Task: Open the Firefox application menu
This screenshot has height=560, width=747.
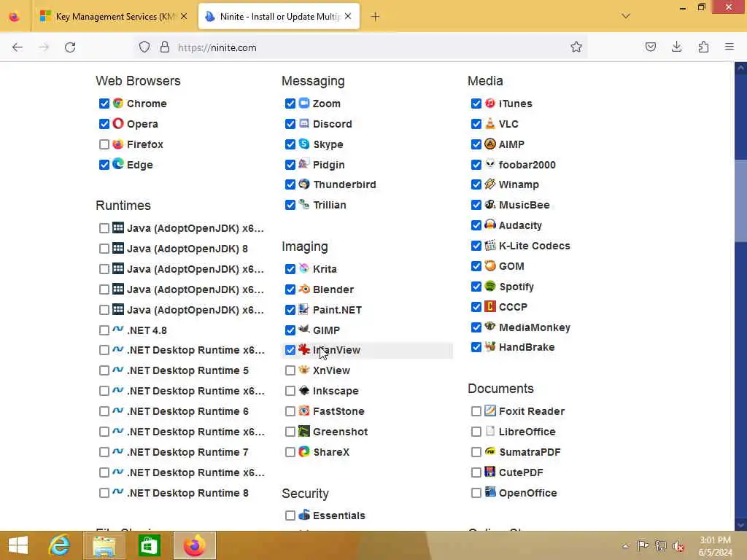Action: [x=729, y=47]
